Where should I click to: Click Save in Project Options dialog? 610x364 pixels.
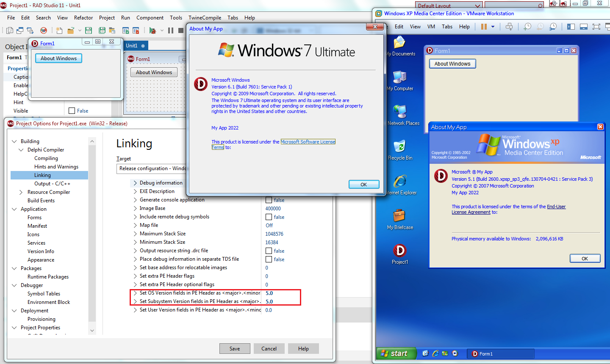click(x=235, y=349)
